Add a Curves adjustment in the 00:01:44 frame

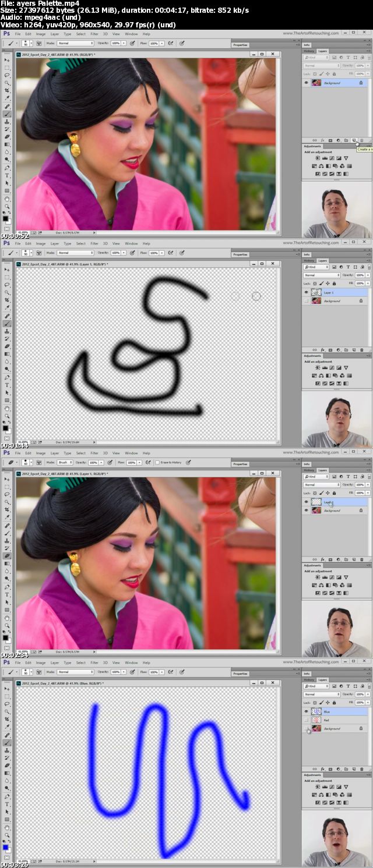pos(332,368)
